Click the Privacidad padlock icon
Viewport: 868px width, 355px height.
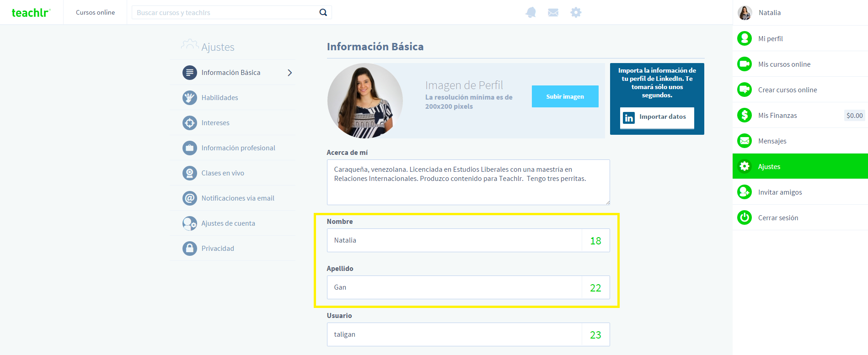190,249
